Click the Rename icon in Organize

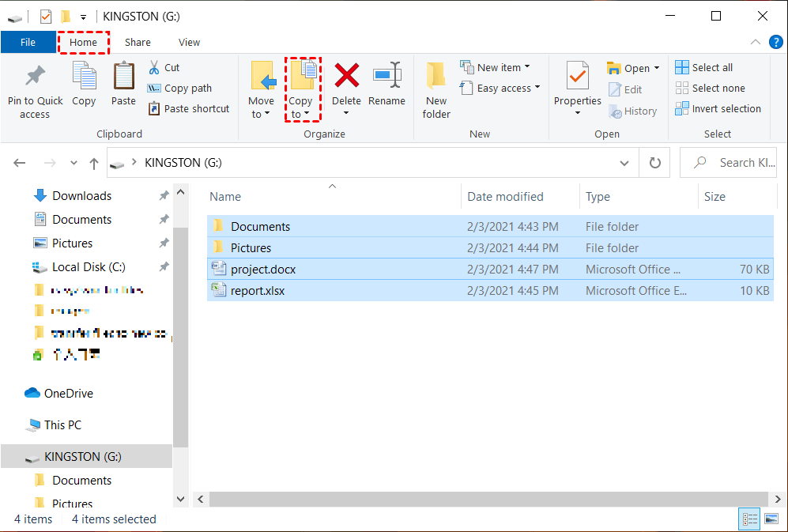386,77
